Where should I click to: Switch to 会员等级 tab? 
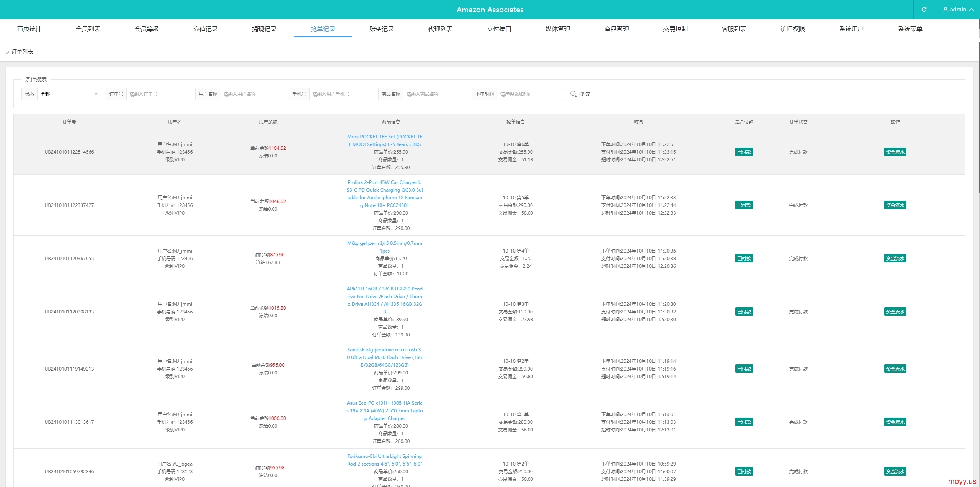coord(147,29)
